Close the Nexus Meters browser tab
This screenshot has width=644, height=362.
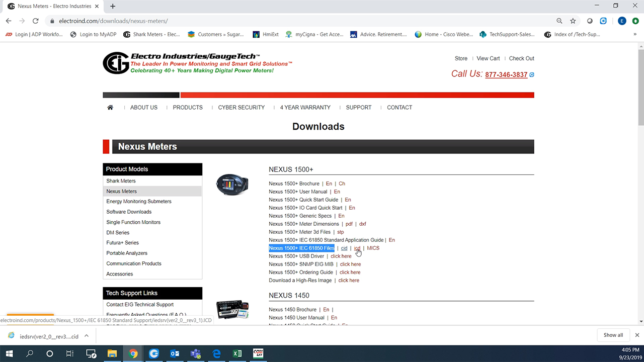click(x=98, y=6)
